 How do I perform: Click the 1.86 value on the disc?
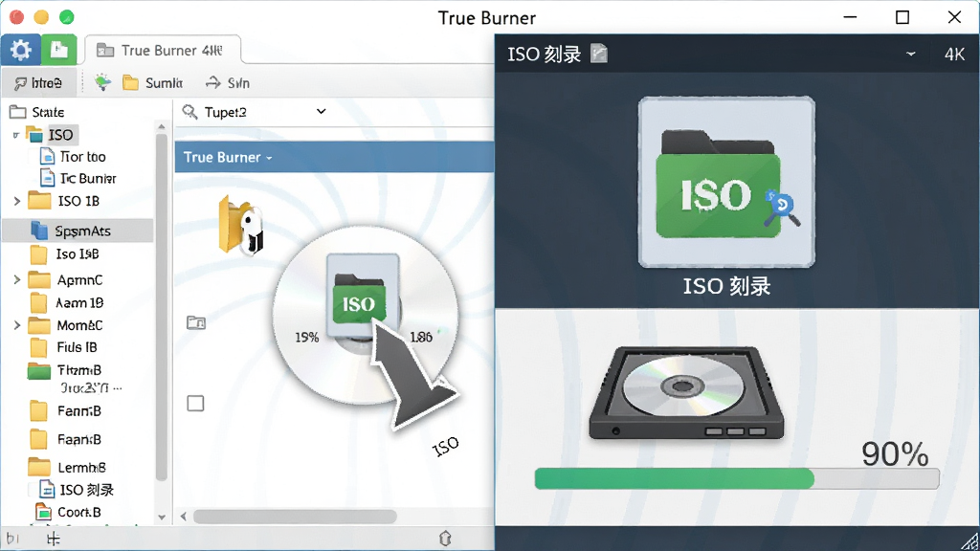[421, 338]
